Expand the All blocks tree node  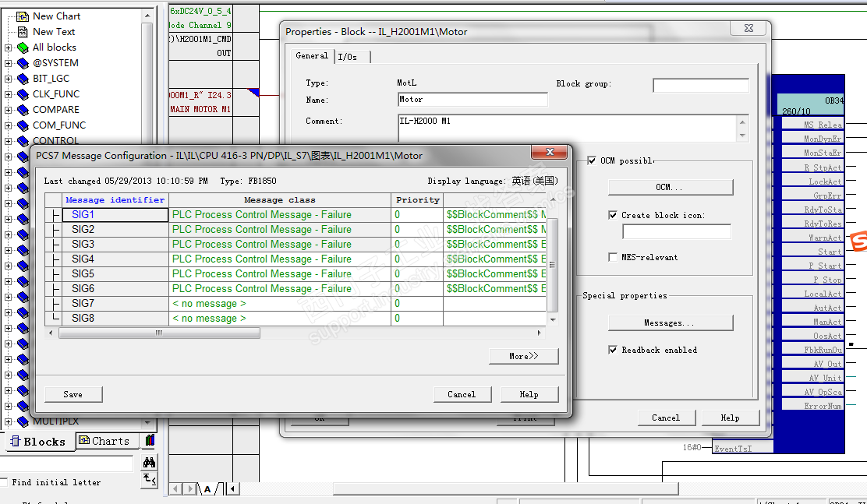pyautogui.click(x=9, y=48)
